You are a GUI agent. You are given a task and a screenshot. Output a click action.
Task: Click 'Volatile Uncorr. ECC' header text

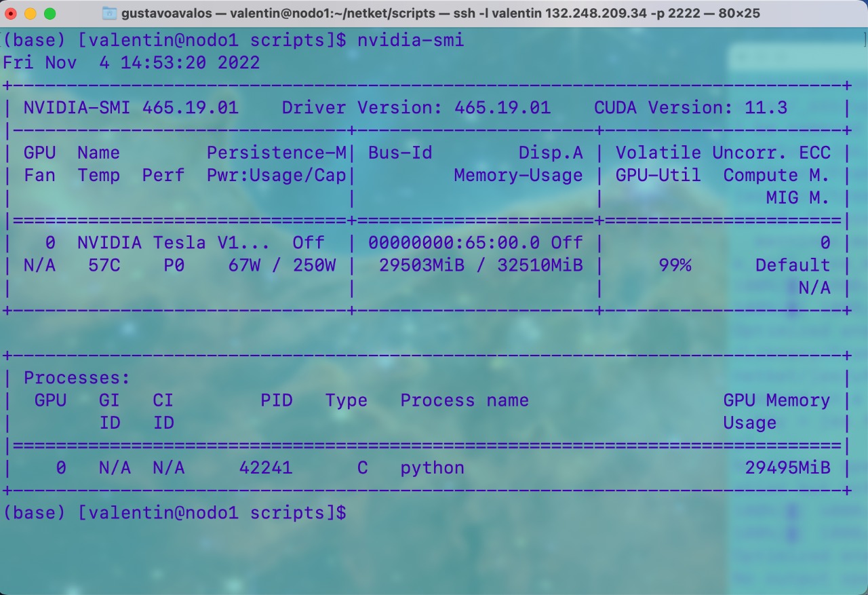(x=723, y=153)
